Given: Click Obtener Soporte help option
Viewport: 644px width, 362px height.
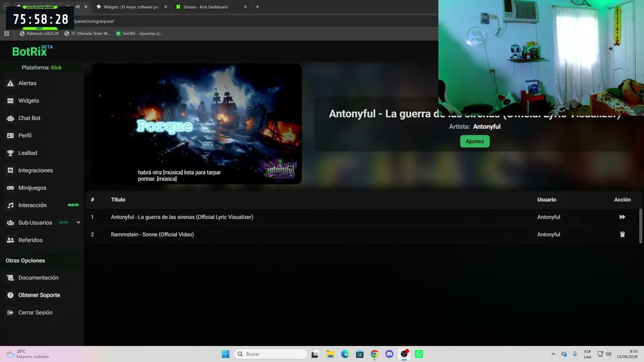Looking at the screenshot, I should tap(39, 295).
